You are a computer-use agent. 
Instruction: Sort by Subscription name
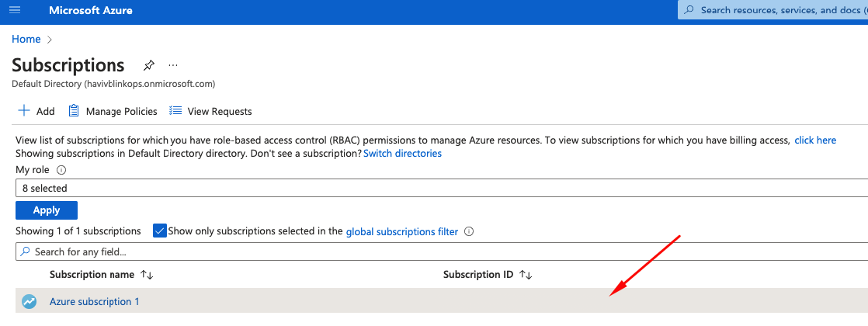click(x=147, y=275)
